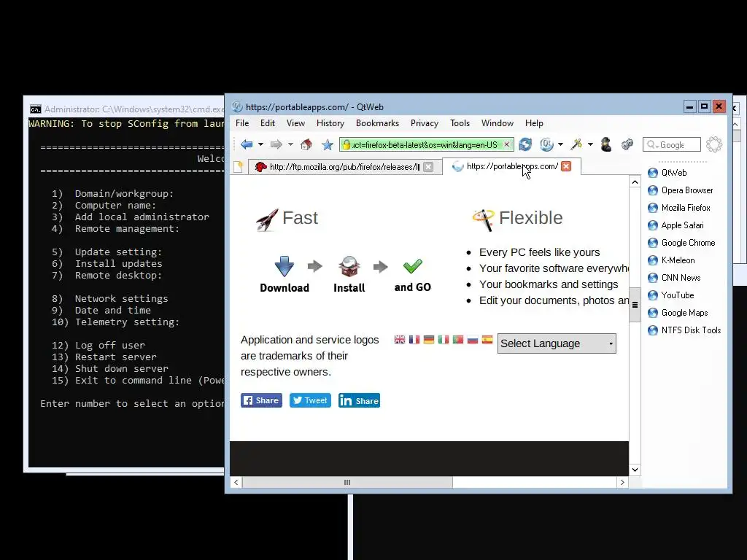This screenshot has width=747, height=560.
Task: Click the horizontal scrollbar left arrow
Action: 236,483
